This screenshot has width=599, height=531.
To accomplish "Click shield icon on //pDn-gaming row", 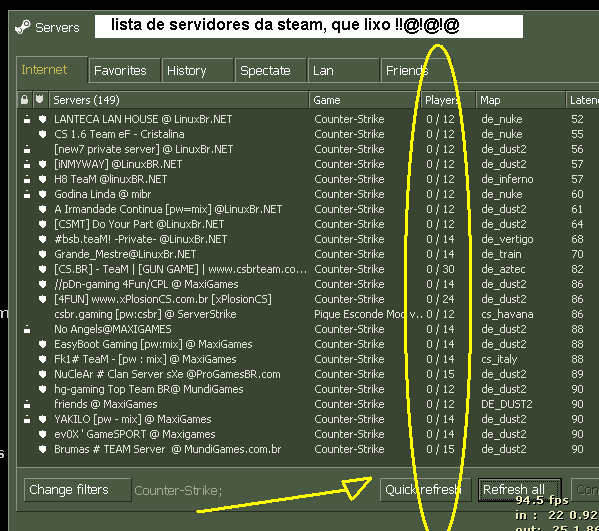I will pos(42,284).
